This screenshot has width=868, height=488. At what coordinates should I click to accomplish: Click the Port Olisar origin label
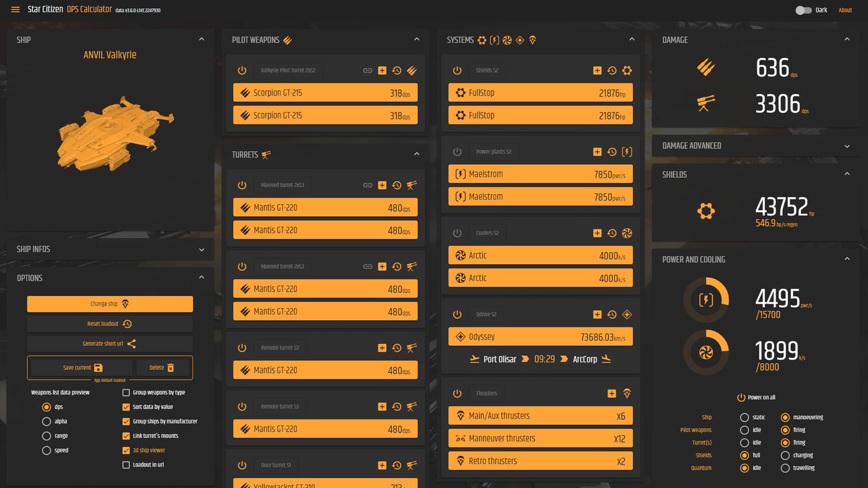pyautogui.click(x=500, y=359)
